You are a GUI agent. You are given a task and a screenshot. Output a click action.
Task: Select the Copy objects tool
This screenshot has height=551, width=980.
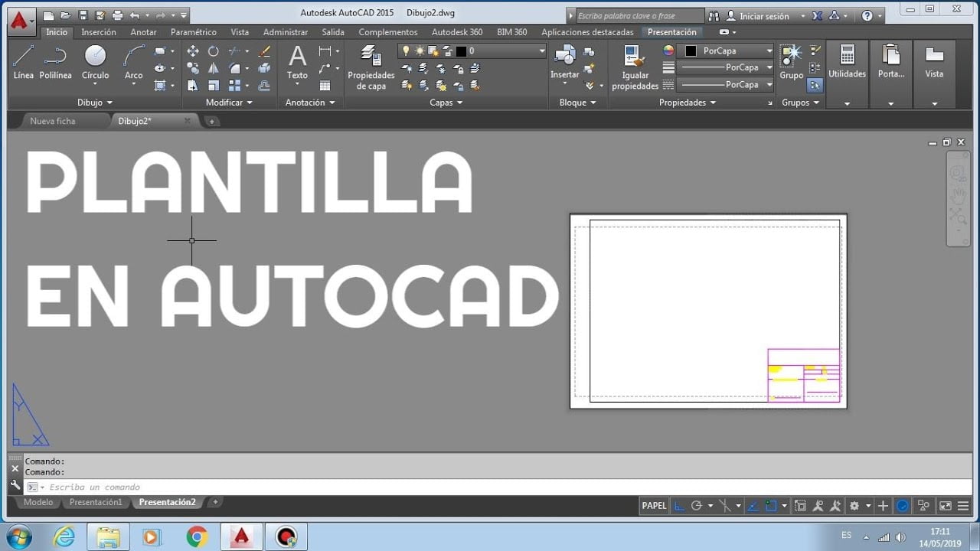(x=193, y=68)
